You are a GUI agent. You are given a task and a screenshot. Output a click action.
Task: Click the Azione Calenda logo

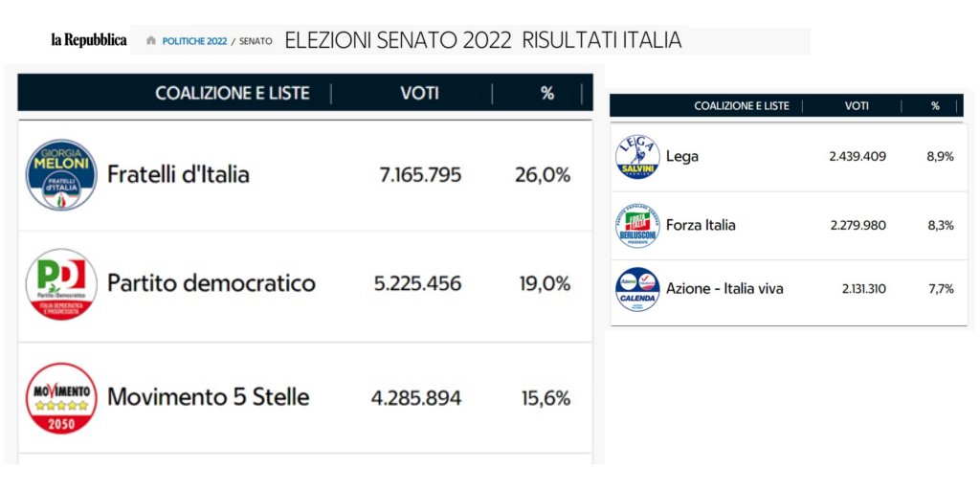point(637,289)
